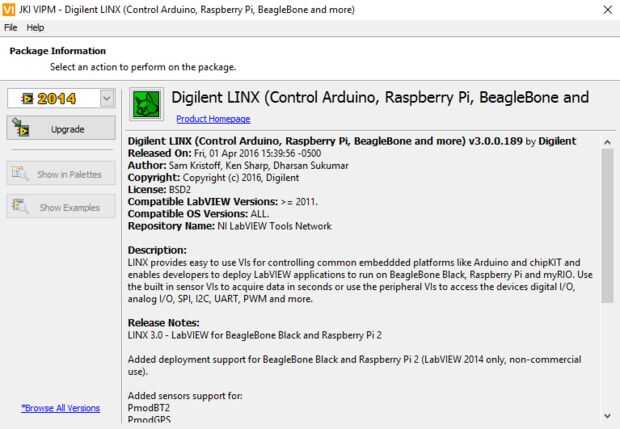620x429 pixels.
Task: Click the 'Package Information' heading
Action: [58, 51]
